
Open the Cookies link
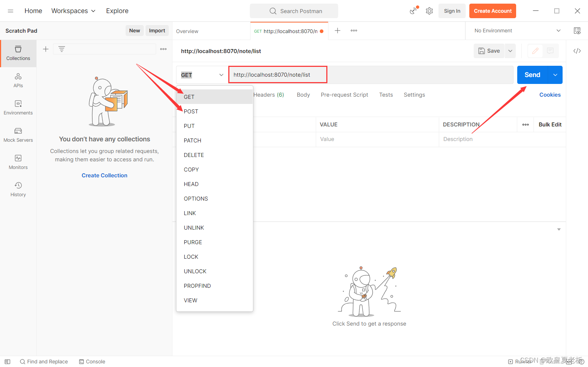550,95
